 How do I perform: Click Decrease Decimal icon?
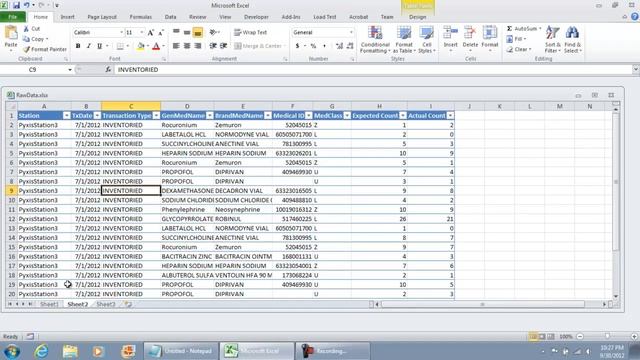pos(350,46)
